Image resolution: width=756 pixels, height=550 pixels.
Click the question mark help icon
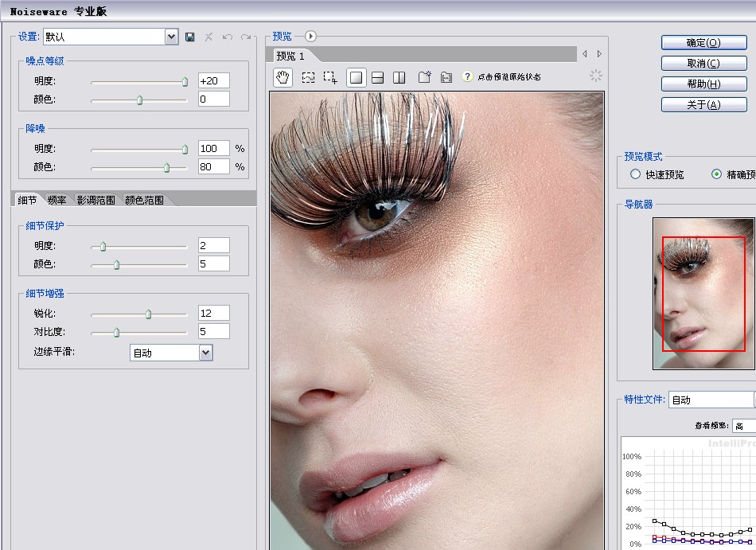[467, 77]
